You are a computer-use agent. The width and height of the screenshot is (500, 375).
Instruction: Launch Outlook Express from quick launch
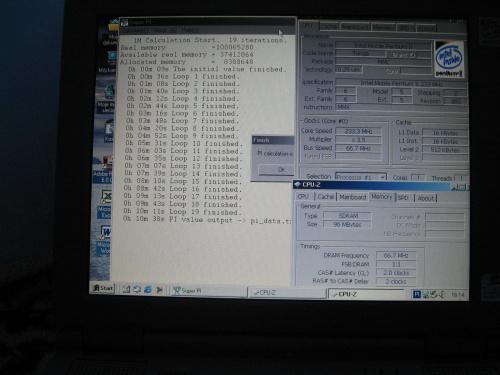point(137,289)
